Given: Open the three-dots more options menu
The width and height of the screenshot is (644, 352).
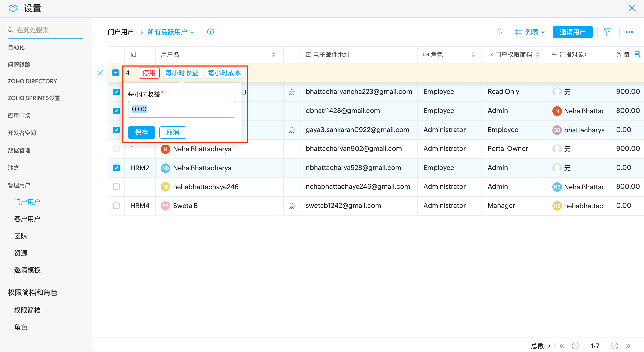Looking at the screenshot, I should tap(629, 32).
